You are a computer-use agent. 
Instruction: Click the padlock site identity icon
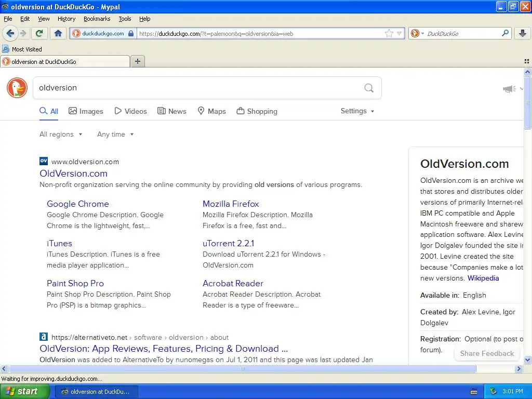pos(131,33)
